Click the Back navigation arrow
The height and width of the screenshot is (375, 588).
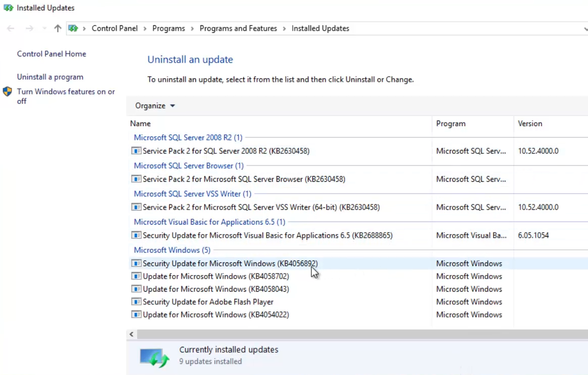pyautogui.click(x=10, y=28)
